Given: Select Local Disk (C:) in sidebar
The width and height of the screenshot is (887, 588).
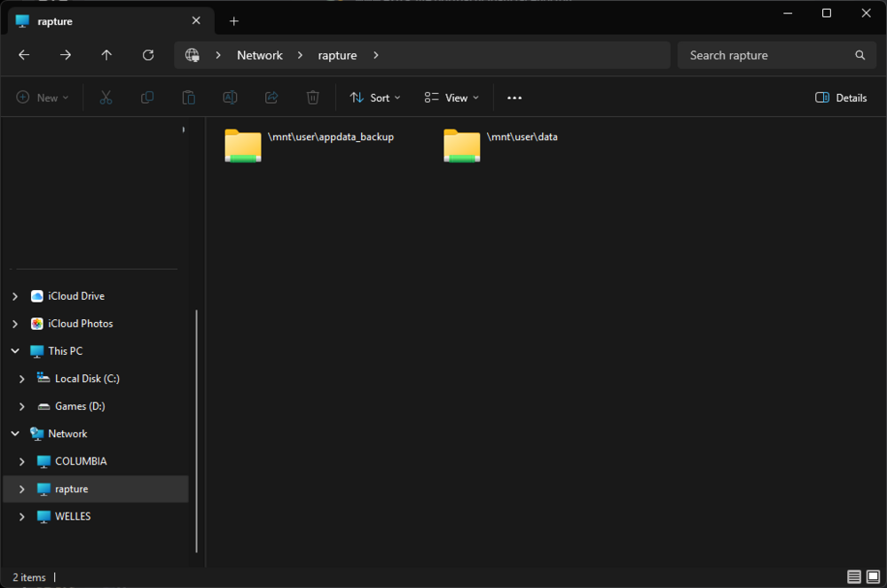Looking at the screenshot, I should [x=87, y=379].
